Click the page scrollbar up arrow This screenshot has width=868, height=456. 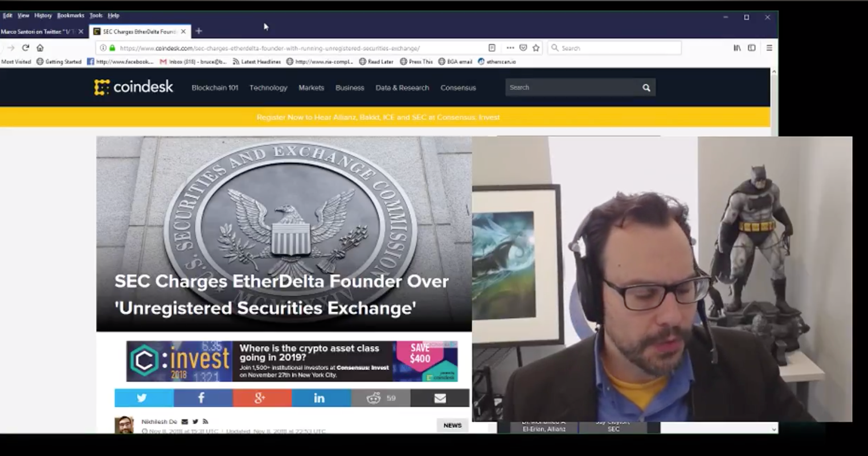point(774,72)
